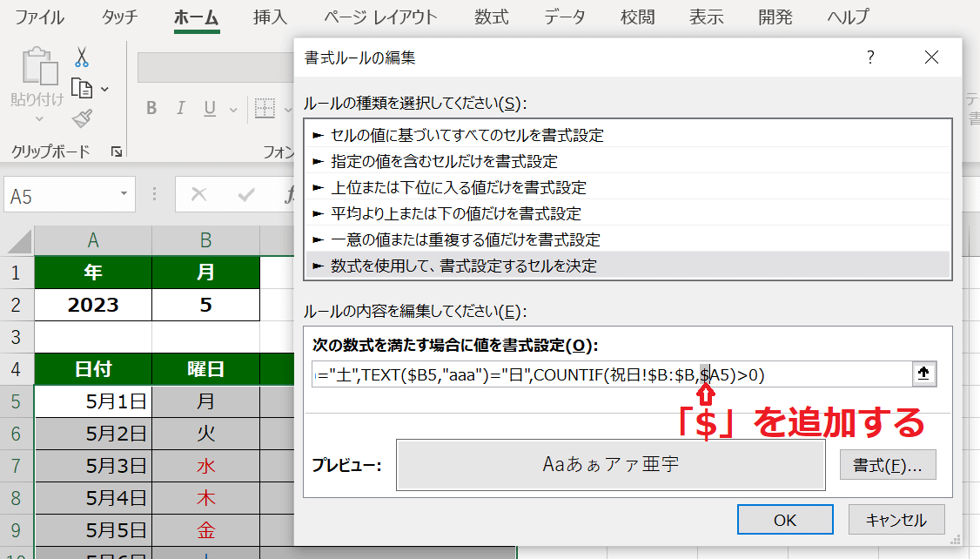
Task: Expand the Clipboard group dialog launcher
Action: tap(117, 152)
